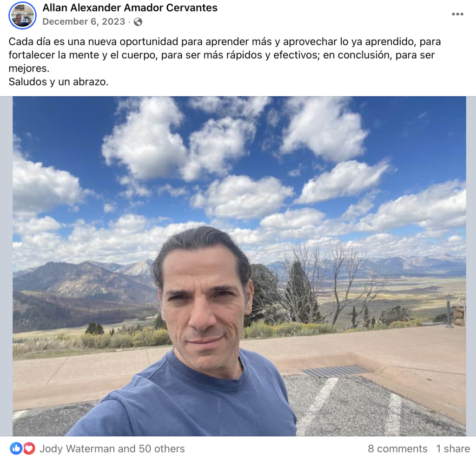Click the red heart Love reaction icon
The height and width of the screenshot is (460, 476).
click(29, 448)
